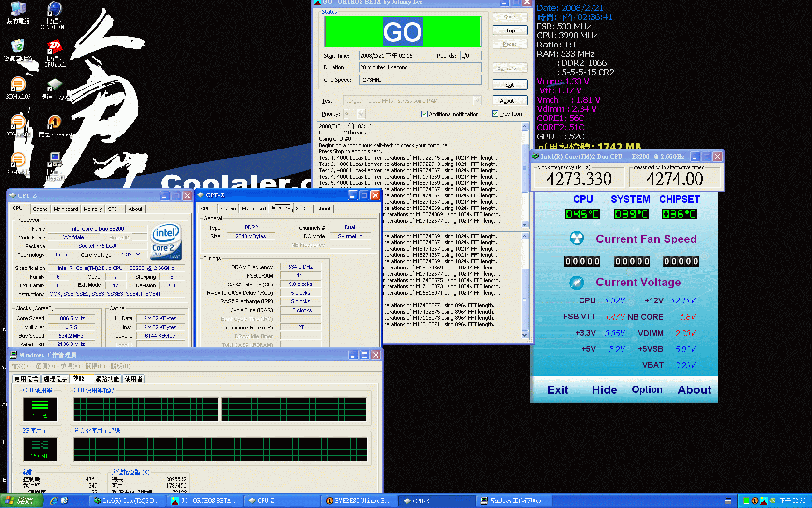
Task: Select the 網路功能 tab in Task Manager
Action: point(107,379)
